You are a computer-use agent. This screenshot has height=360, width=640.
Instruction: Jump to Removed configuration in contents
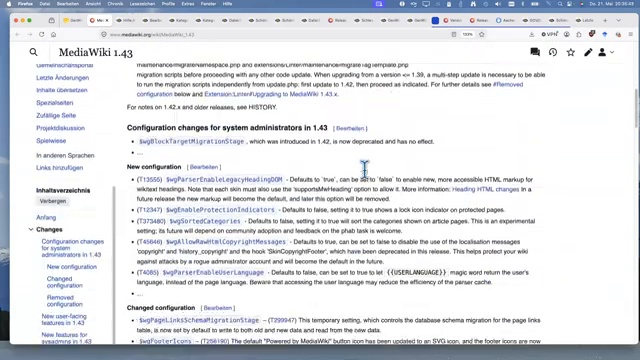(x=64, y=301)
